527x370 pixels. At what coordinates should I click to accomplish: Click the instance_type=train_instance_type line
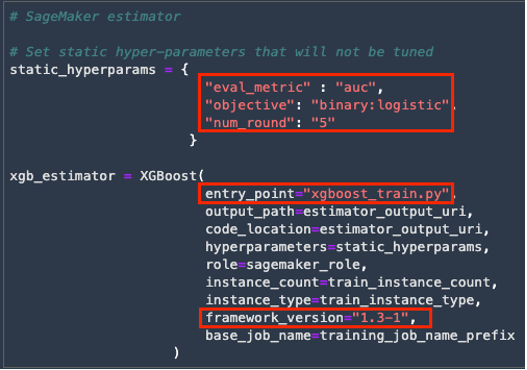pyautogui.click(x=343, y=300)
